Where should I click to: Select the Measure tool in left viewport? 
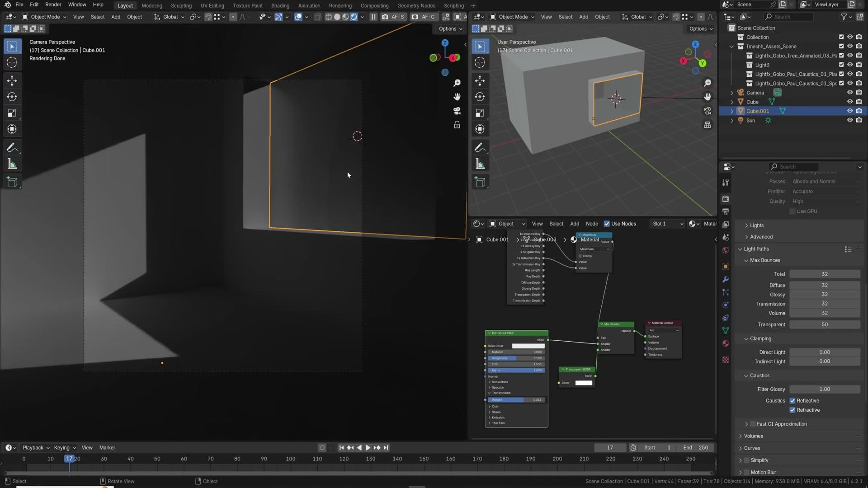tap(12, 164)
